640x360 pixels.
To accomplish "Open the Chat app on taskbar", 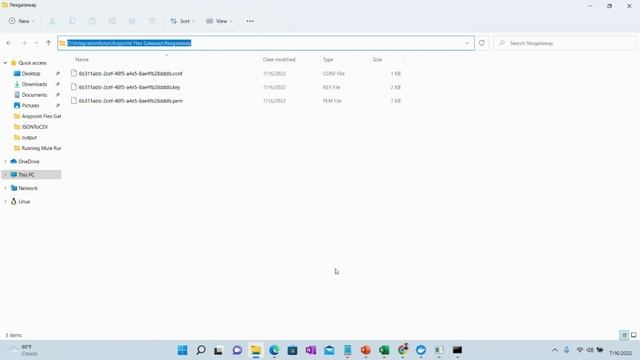I will point(237,350).
